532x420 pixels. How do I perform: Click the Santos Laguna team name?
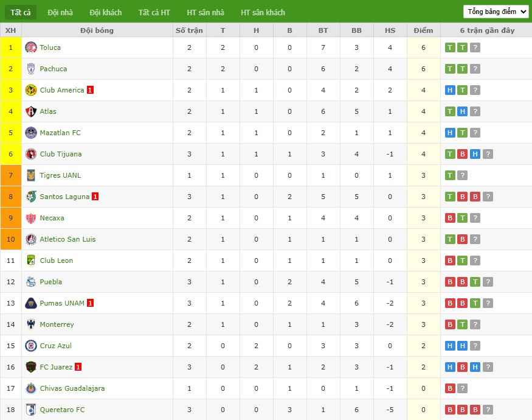coord(64,197)
